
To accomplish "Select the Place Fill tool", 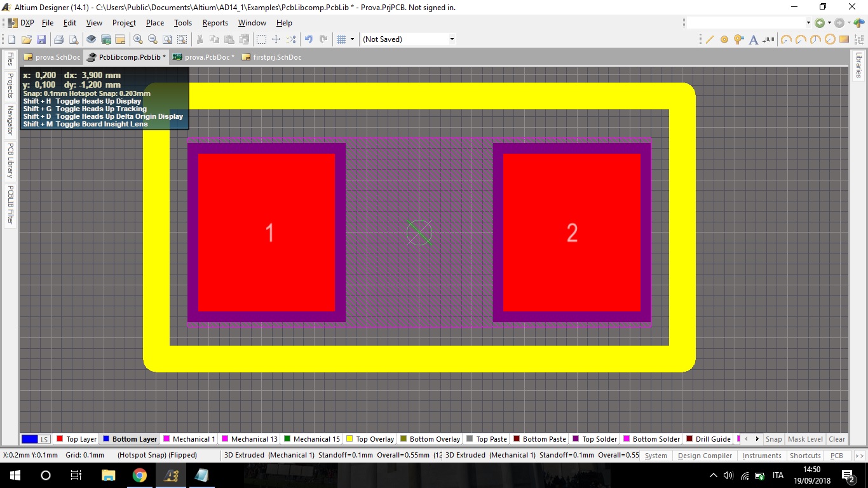I will pos(844,39).
